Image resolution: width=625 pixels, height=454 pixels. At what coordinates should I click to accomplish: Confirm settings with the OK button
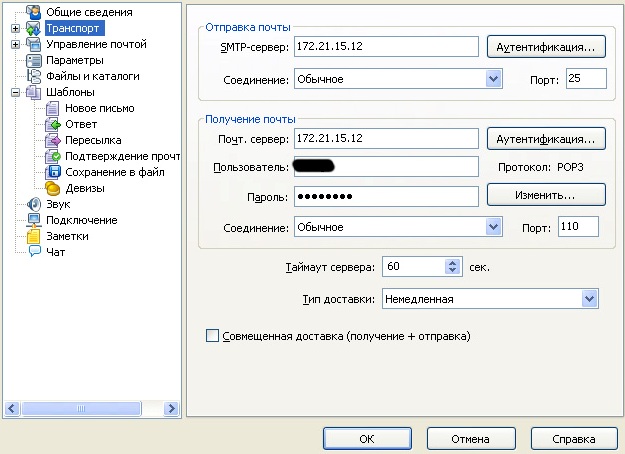coord(367,438)
